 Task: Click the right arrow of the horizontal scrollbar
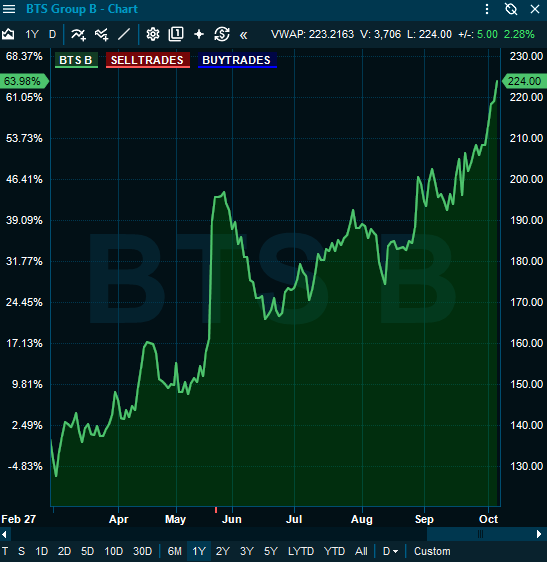(539, 534)
